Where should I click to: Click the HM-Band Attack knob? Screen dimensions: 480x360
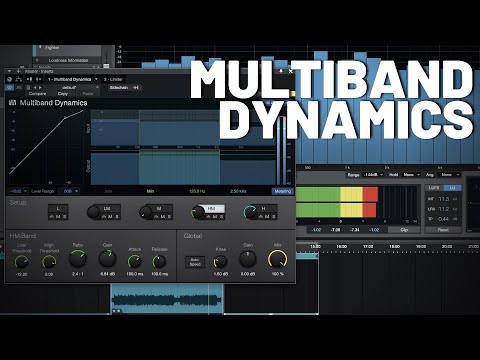pos(135,262)
